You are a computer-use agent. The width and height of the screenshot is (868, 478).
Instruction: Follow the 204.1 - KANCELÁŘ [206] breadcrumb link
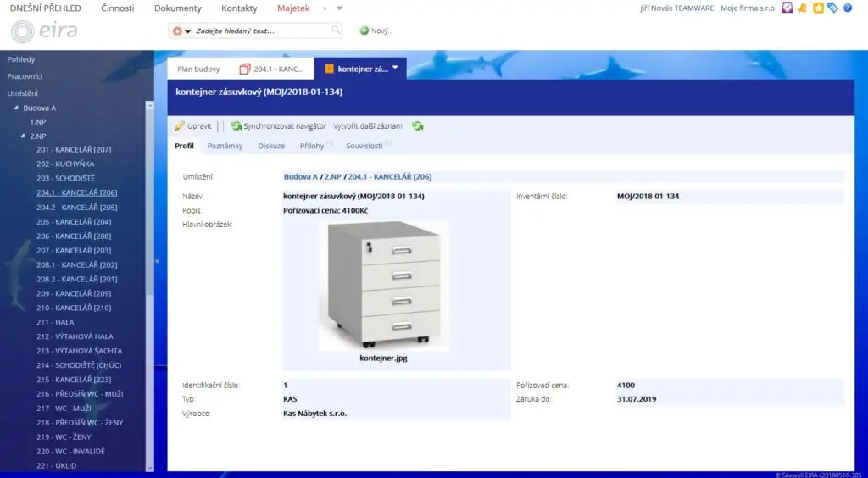click(x=389, y=176)
